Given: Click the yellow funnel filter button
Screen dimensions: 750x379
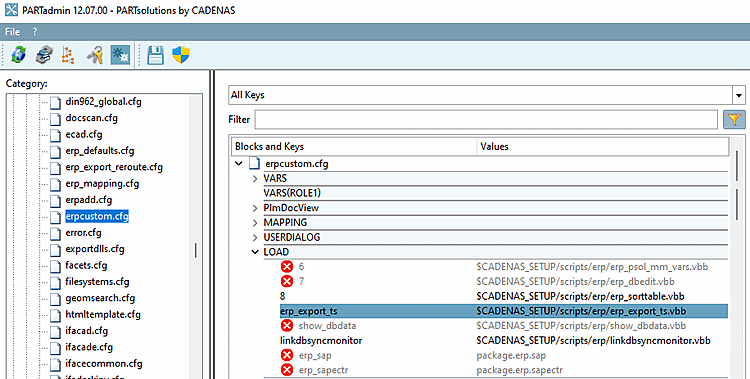Looking at the screenshot, I should point(734,119).
